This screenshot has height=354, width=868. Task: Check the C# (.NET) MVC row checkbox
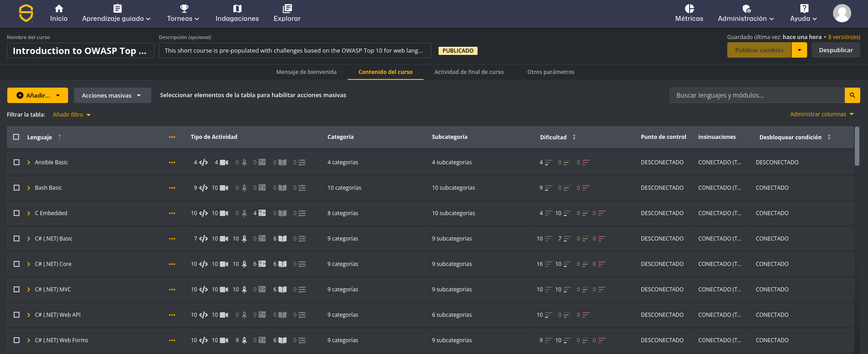pos(17,290)
